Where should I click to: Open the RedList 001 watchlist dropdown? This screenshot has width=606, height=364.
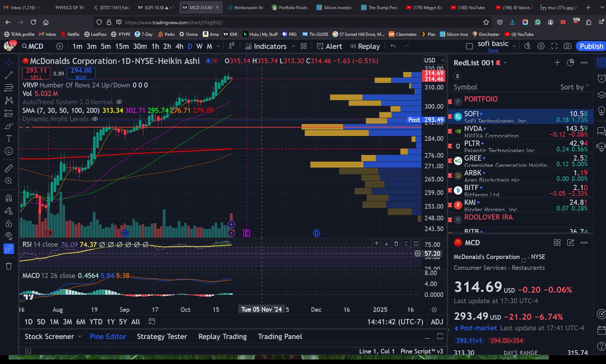[x=505, y=63]
